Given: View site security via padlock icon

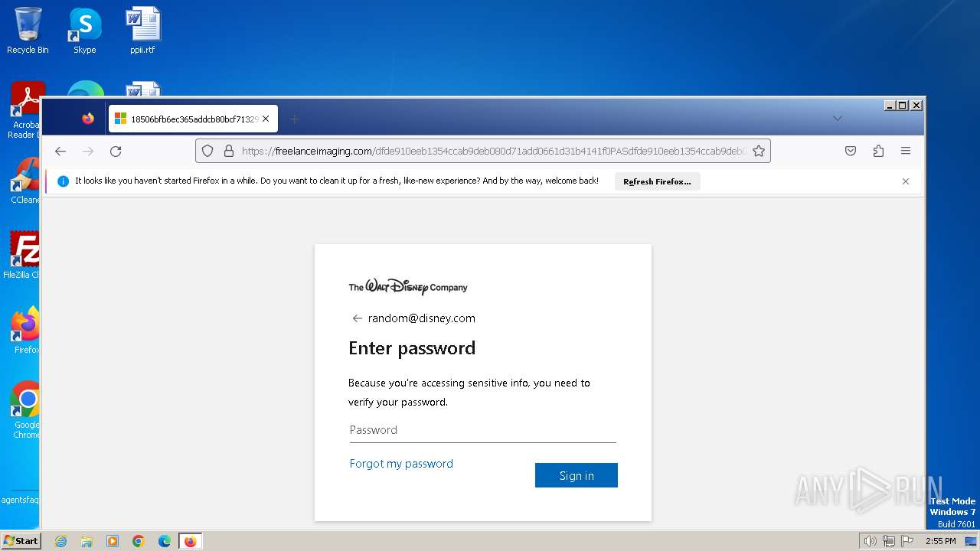Looking at the screenshot, I should pyautogui.click(x=228, y=152).
